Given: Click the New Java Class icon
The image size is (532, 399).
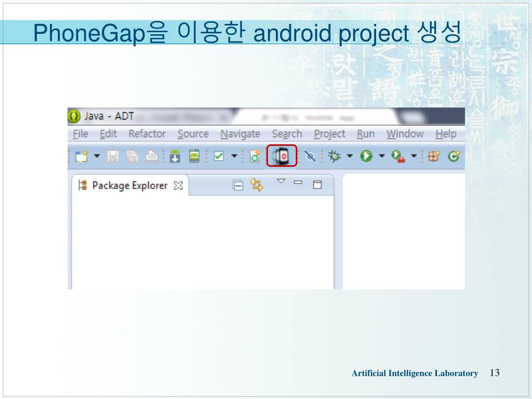Looking at the screenshot, I should point(454,156).
